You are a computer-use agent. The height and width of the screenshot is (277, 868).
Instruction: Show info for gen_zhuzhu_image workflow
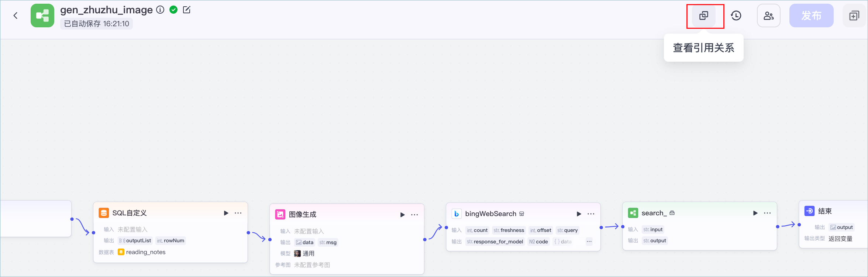[160, 10]
